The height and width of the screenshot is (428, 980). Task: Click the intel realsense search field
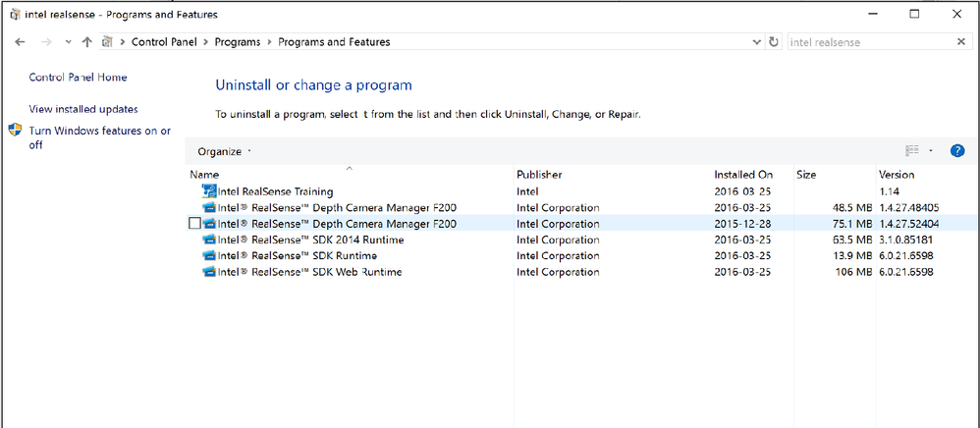click(869, 42)
